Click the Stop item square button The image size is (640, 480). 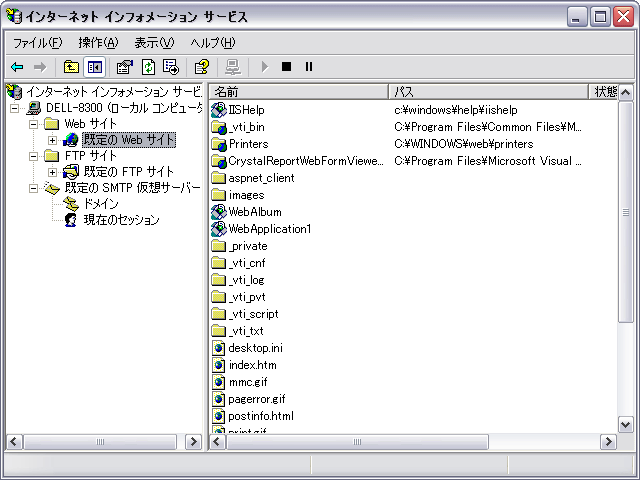point(287,66)
